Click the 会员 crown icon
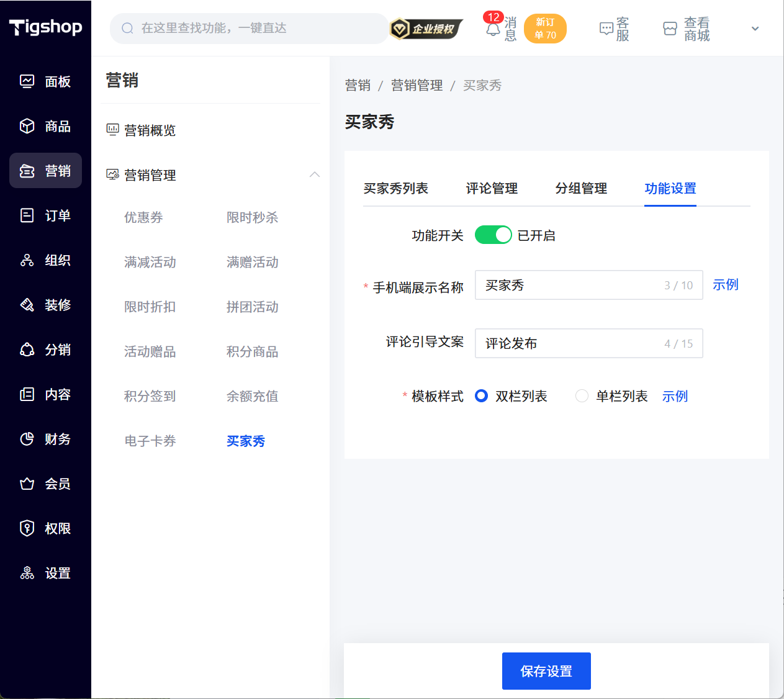Viewport: 784px width, 699px height. (x=27, y=484)
